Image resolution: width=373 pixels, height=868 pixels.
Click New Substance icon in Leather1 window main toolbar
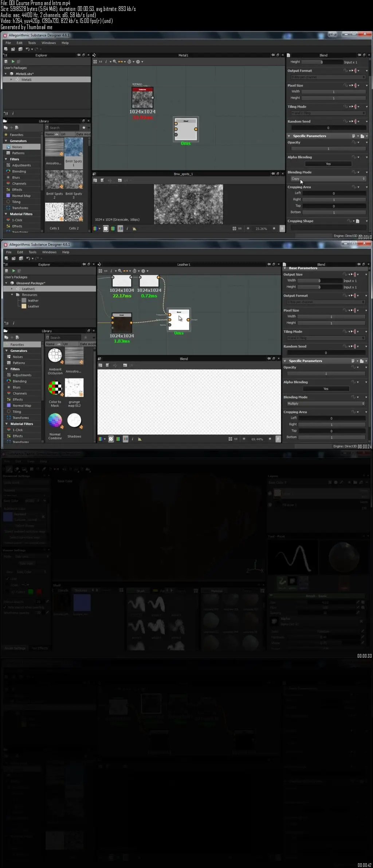coord(6,258)
